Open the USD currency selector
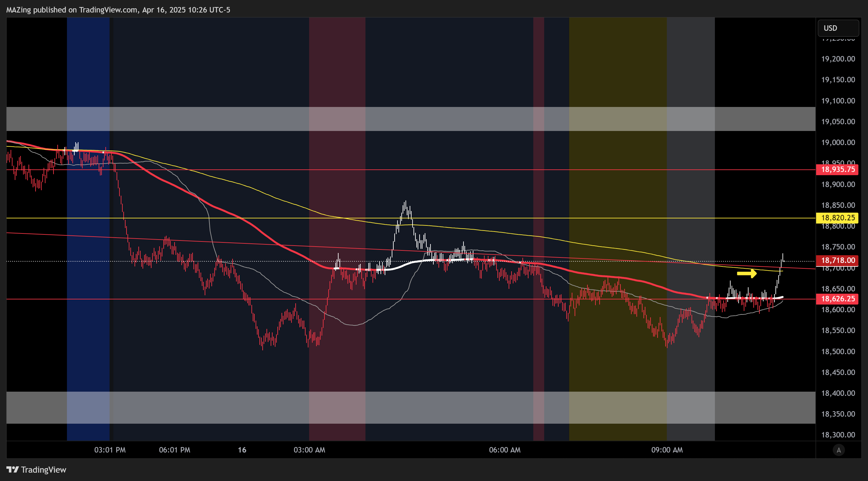Screen dimensions: 868x481 [838, 28]
